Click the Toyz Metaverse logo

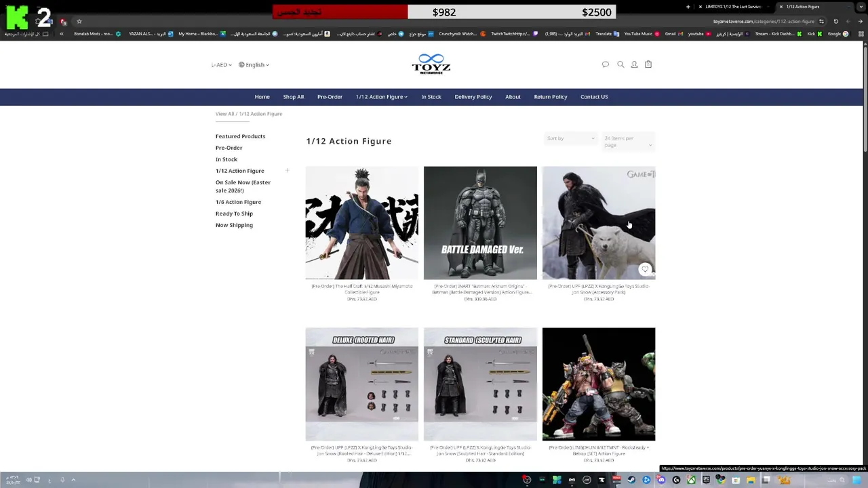point(431,64)
